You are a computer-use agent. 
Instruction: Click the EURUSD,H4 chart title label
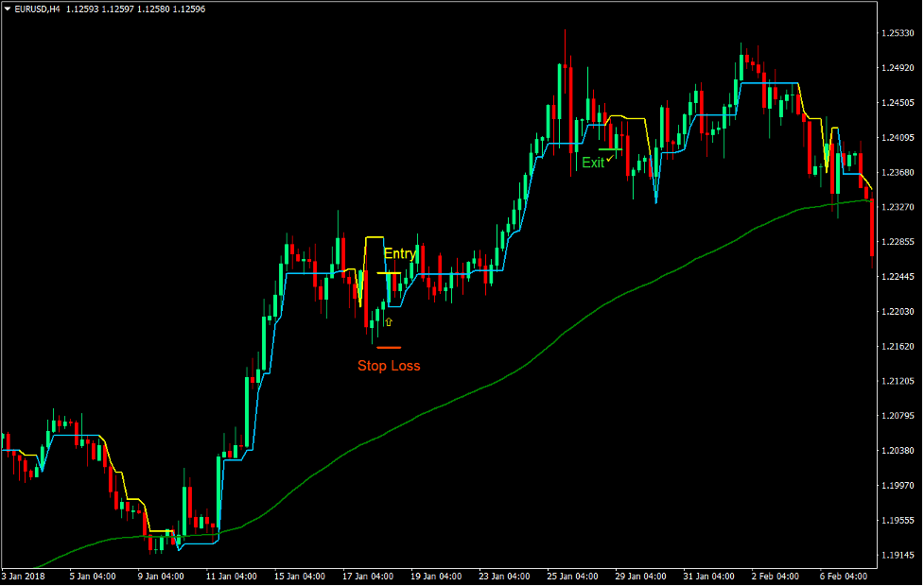[x=38, y=9]
